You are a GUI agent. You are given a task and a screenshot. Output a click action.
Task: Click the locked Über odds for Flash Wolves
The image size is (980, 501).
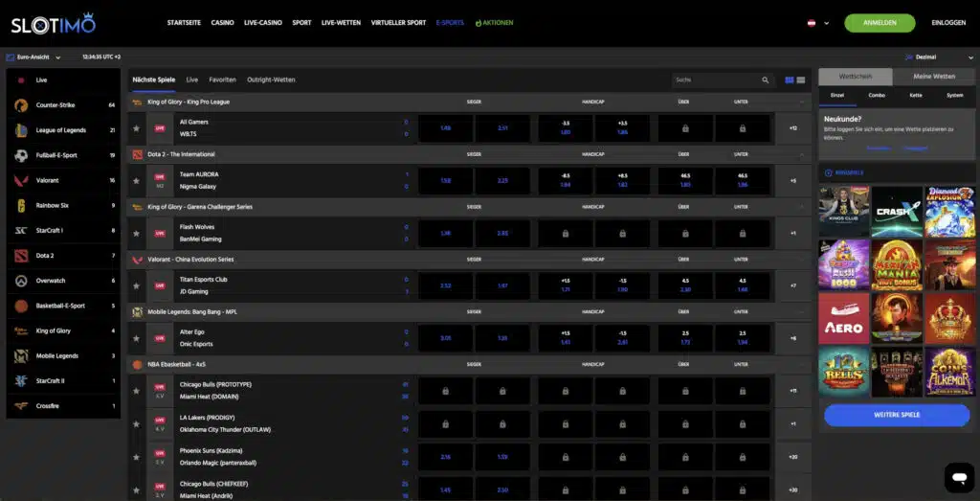pos(685,234)
